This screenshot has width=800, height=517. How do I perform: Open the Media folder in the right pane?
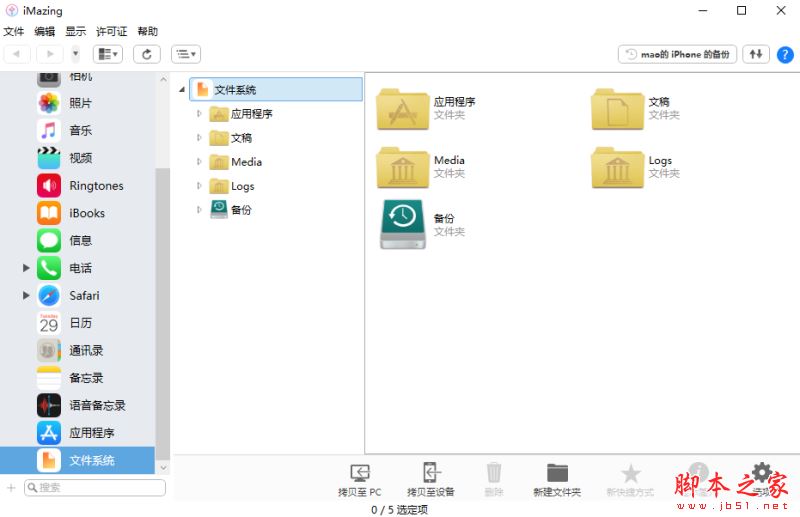(403, 167)
